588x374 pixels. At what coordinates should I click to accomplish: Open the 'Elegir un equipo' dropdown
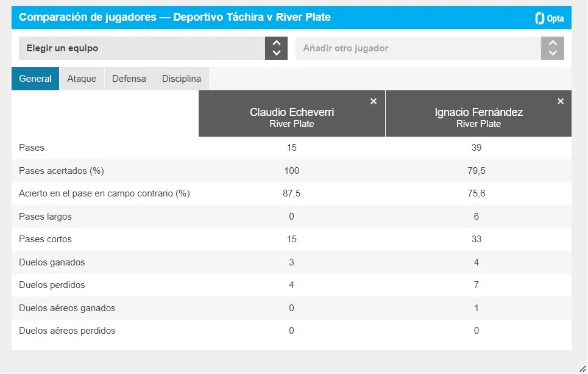[146, 48]
